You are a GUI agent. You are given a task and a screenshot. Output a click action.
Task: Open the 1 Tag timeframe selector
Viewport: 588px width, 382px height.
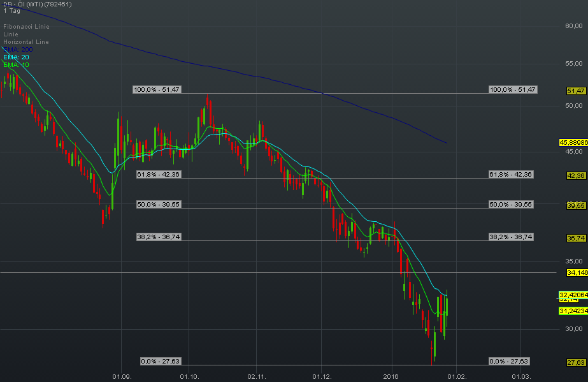(11, 11)
